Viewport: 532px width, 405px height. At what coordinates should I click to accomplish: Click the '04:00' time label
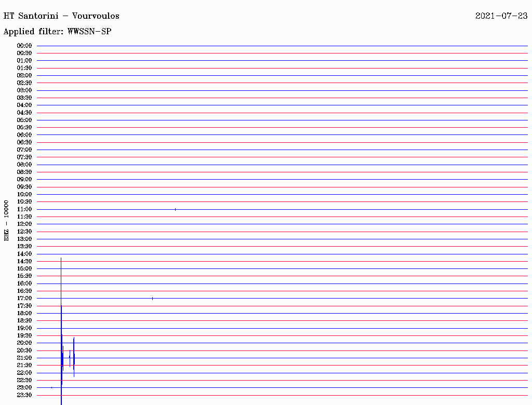(x=24, y=105)
